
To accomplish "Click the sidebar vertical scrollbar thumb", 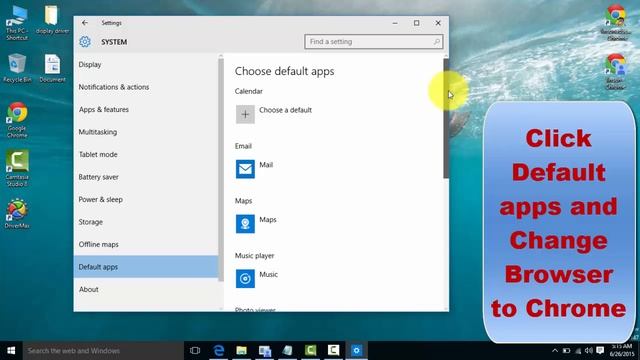I will [x=221, y=170].
